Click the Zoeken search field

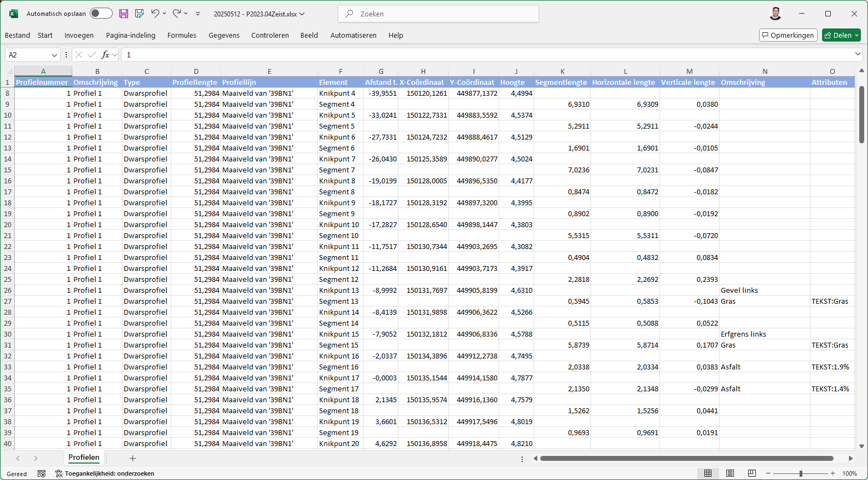click(438, 14)
